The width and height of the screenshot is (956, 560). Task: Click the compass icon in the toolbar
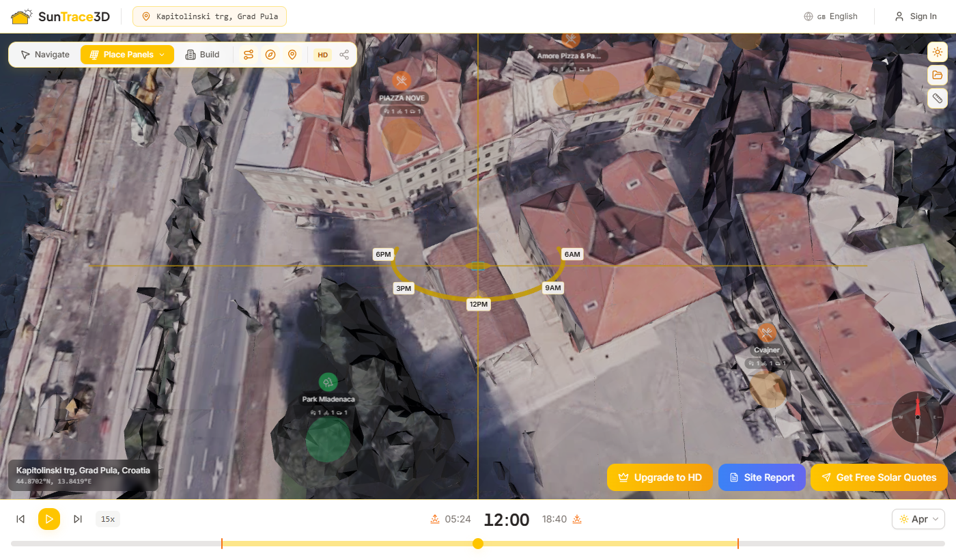click(x=270, y=55)
